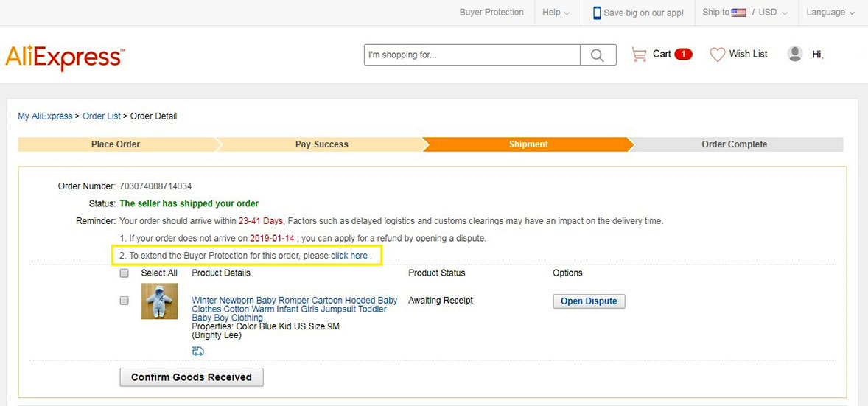Open Buyer Protection in the top bar
868x406 pixels.
coord(491,13)
